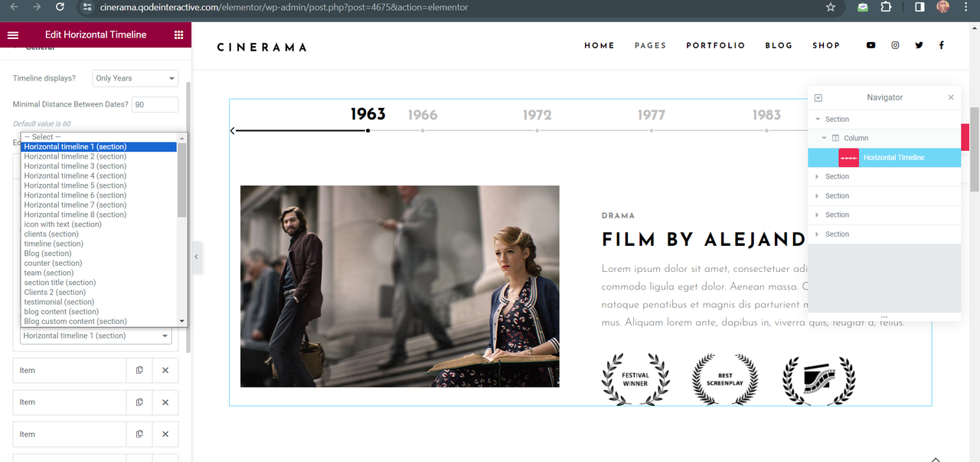Click Minimal Distance Between Dates field
The image size is (980, 462).
coord(155,104)
